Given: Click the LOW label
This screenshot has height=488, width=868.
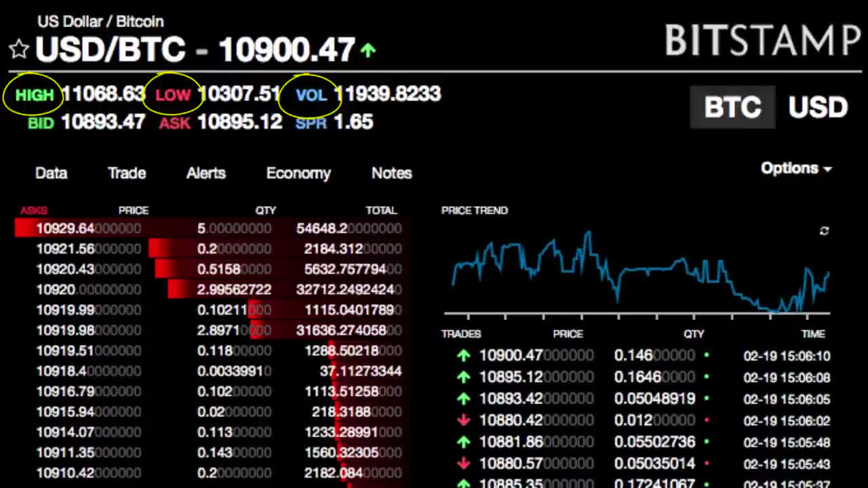Looking at the screenshot, I should 173,95.
